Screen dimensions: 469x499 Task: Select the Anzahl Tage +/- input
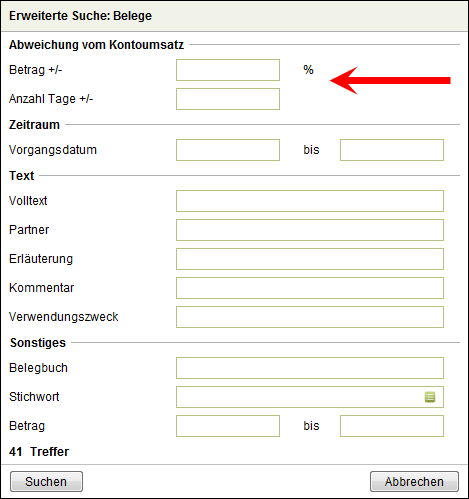[228, 99]
